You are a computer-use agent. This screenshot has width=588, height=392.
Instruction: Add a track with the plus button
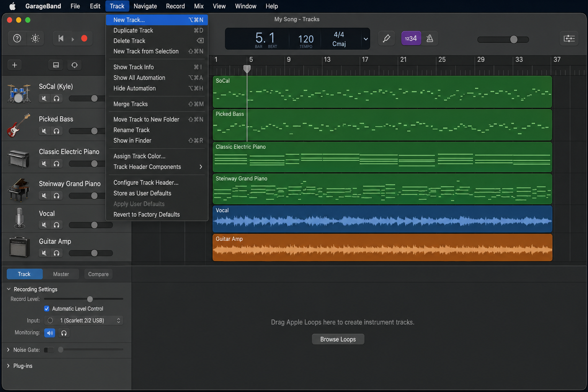[15, 65]
